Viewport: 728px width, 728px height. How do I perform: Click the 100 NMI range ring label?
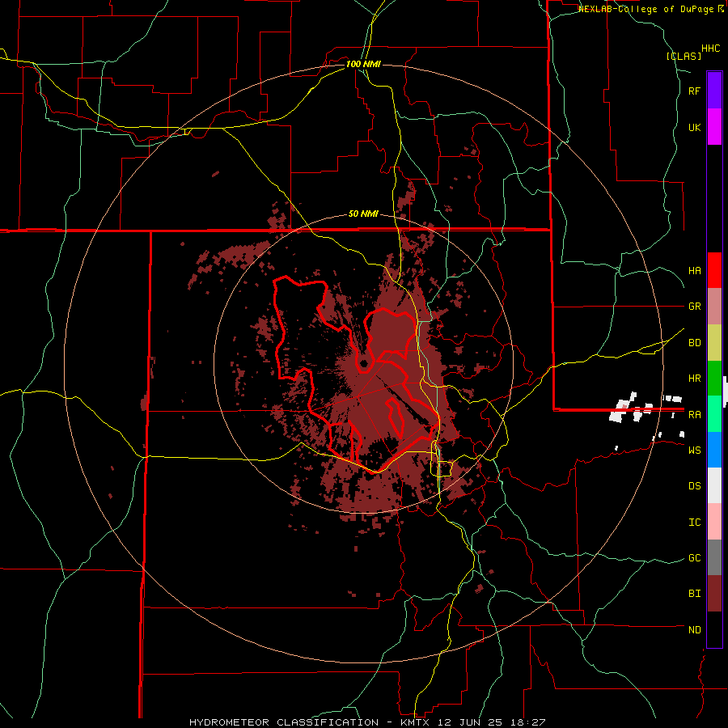363,64
